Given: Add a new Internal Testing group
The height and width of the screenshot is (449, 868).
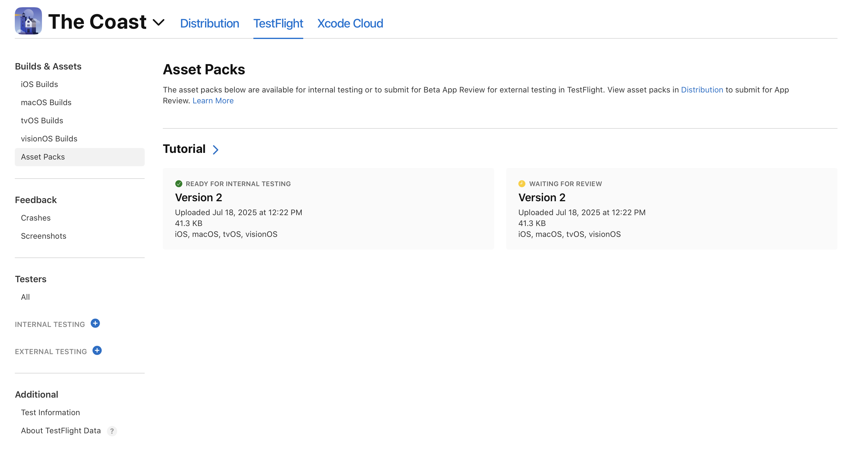Looking at the screenshot, I should pyautogui.click(x=95, y=324).
